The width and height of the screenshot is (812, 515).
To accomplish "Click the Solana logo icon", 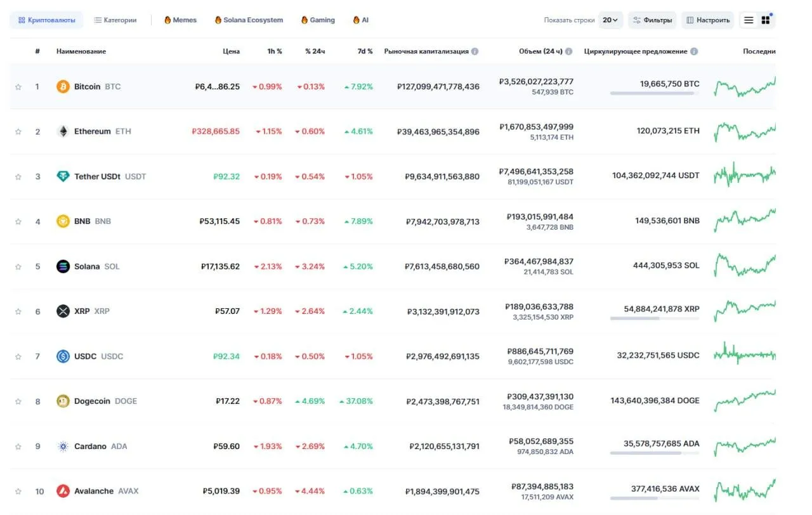I will coord(63,266).
